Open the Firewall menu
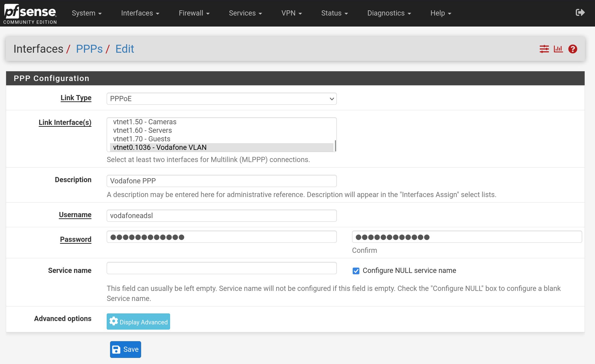595x364 pixels. coord(194,13)
